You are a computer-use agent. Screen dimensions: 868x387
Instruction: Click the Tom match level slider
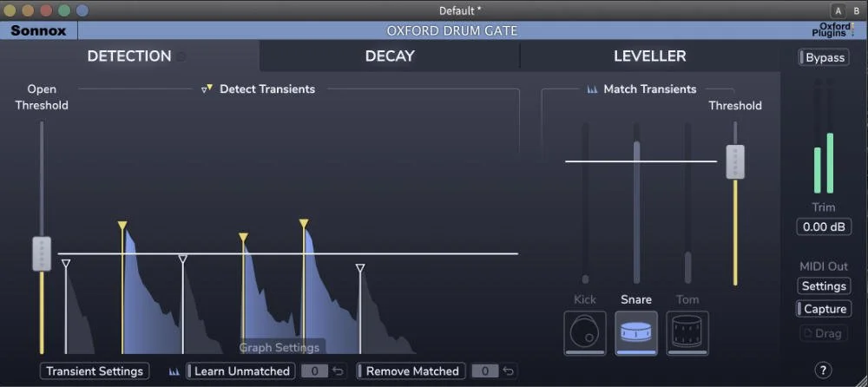tap(687, 203)
